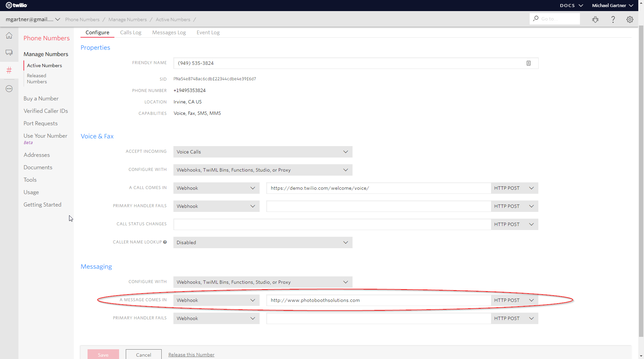Click Active Numbers breadcrumb link

tap(173, 19)
